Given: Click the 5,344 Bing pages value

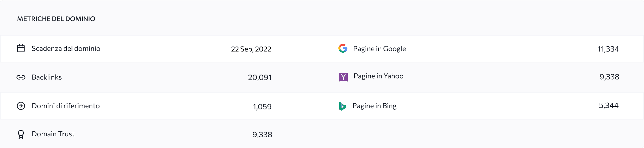Looking at the screenshot, I should (x=609, y=106).
